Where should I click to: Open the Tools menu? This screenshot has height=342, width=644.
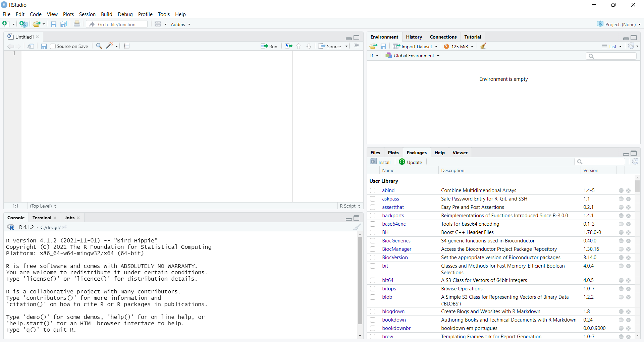pos(164,14)
